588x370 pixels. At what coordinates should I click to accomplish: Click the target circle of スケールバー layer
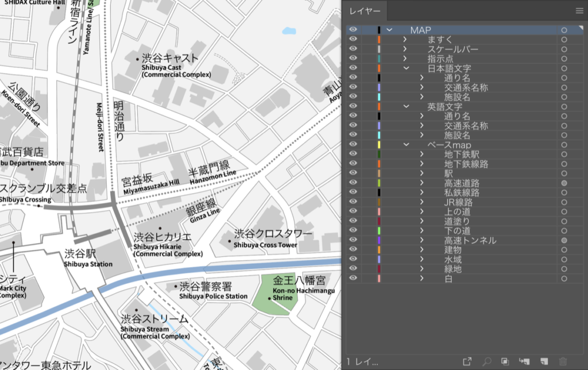[564, 49]
